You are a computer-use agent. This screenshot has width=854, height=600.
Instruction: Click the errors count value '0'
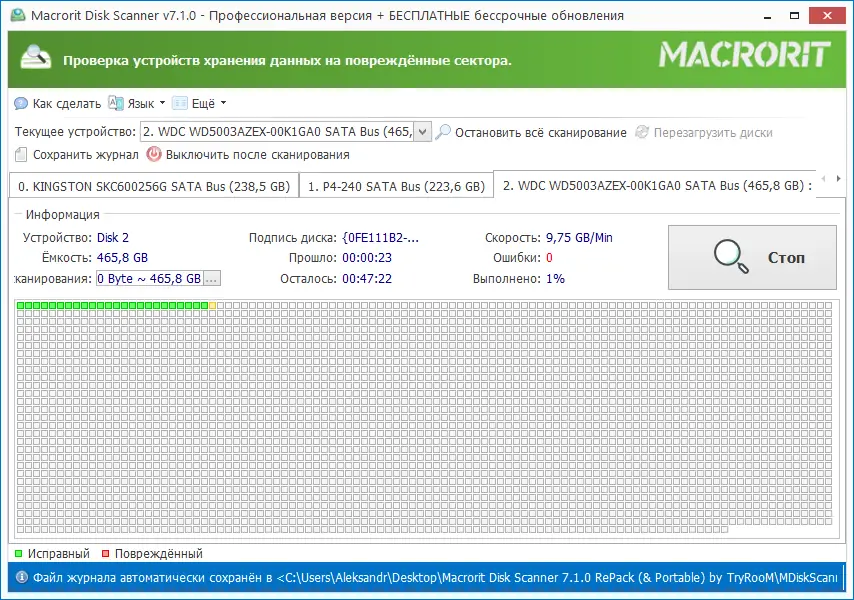click(549, 258)
